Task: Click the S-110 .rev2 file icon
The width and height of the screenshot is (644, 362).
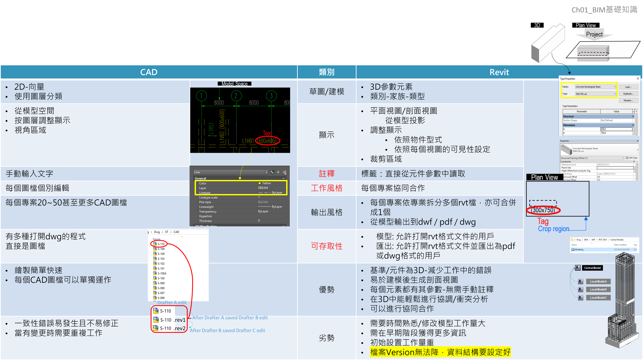Action: [x=156, y=328]
